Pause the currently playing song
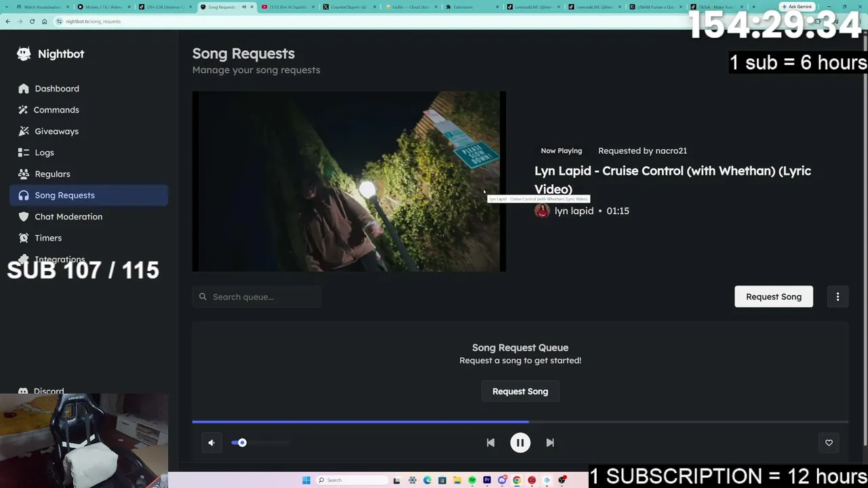The image size is (868, 488). point(520,443)
